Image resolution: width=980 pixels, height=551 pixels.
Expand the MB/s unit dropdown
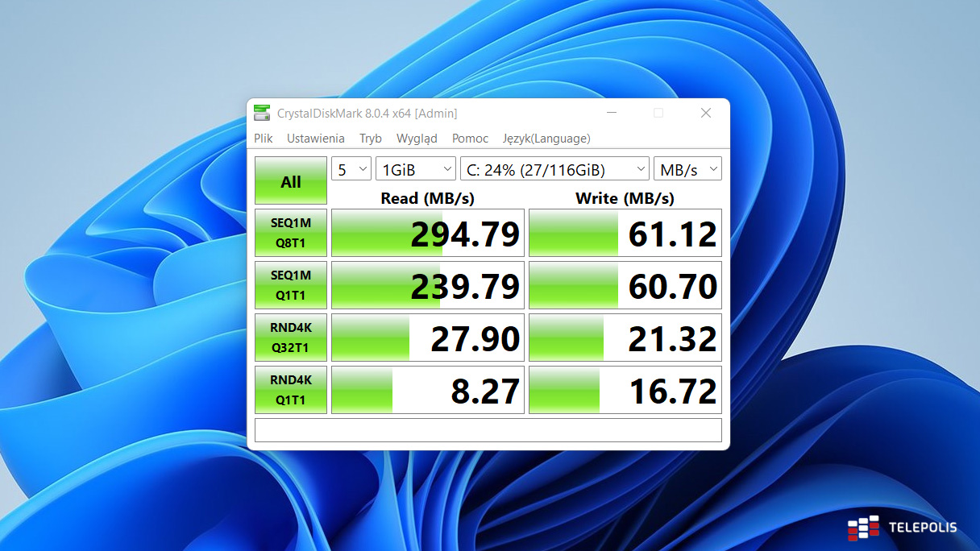tap(687, 169)
